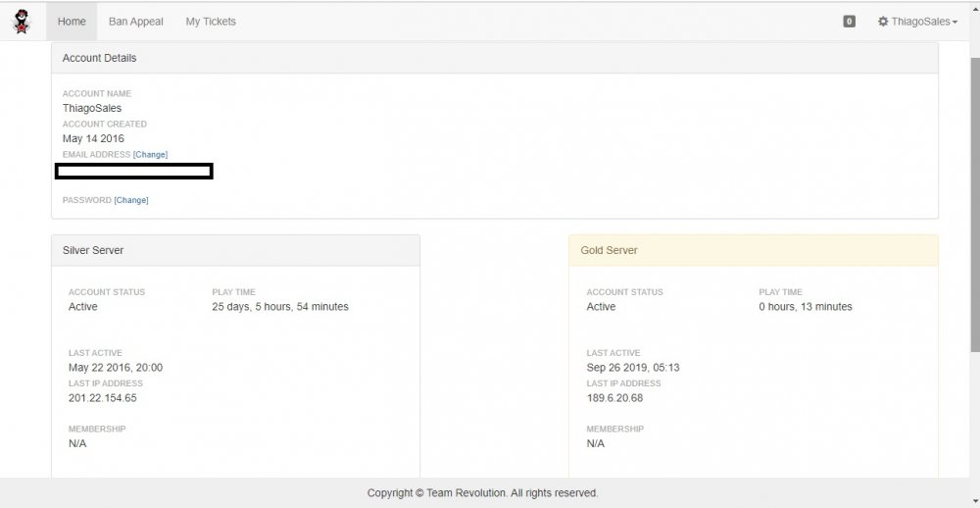980x508 pixels.
Task: Click Silver Server IP 201.22.154.65
Action: 102,398
